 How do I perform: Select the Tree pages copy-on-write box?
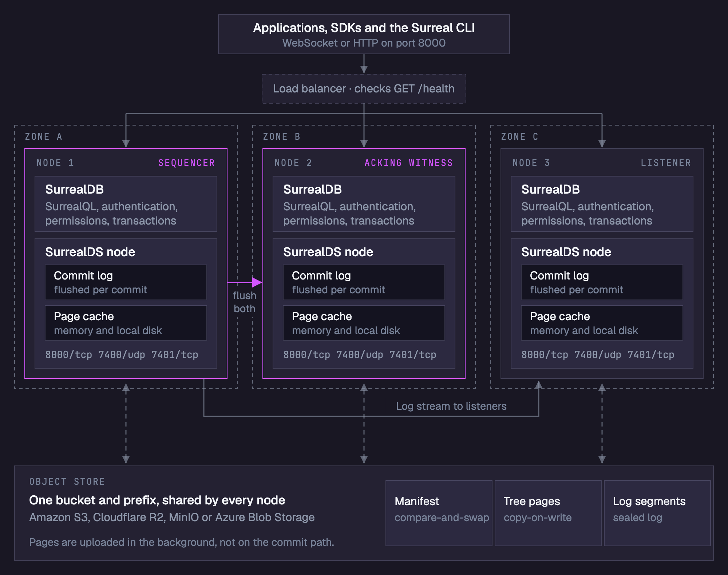coord(548,513)
